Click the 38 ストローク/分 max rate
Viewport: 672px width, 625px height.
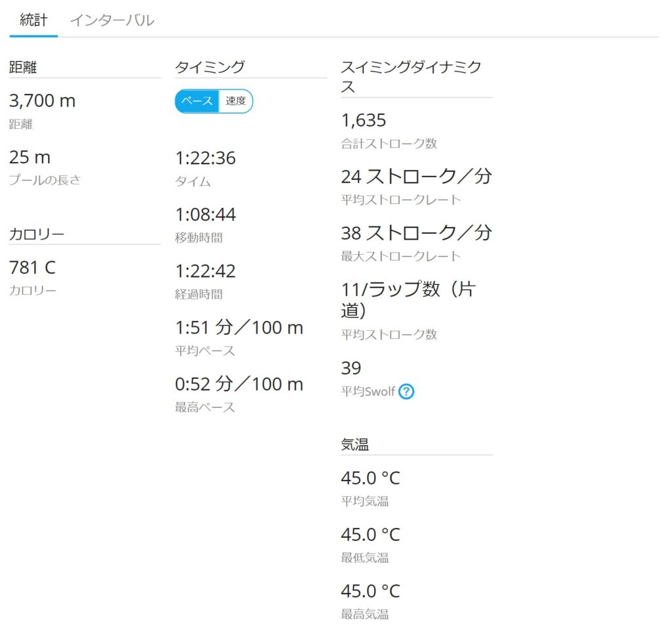(416, 233)
